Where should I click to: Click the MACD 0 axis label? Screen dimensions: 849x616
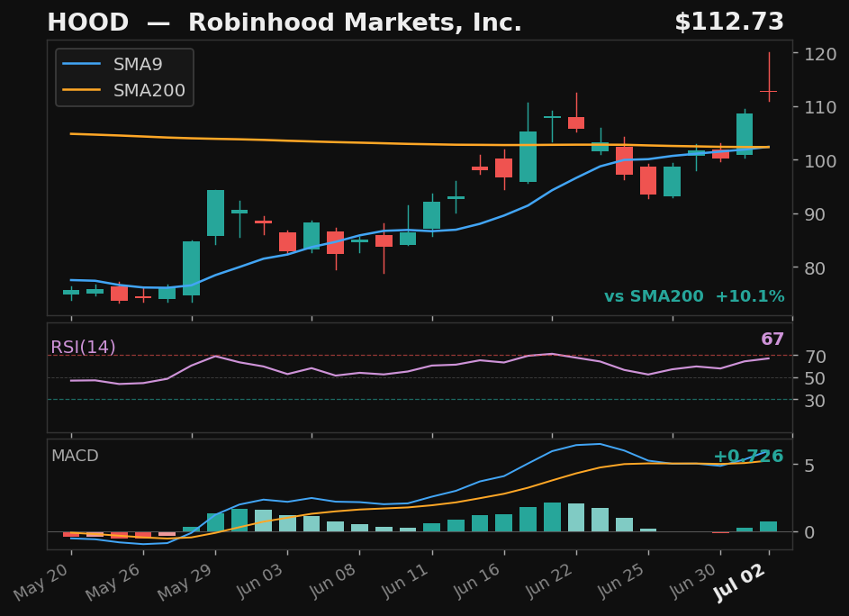coord(808,532)
